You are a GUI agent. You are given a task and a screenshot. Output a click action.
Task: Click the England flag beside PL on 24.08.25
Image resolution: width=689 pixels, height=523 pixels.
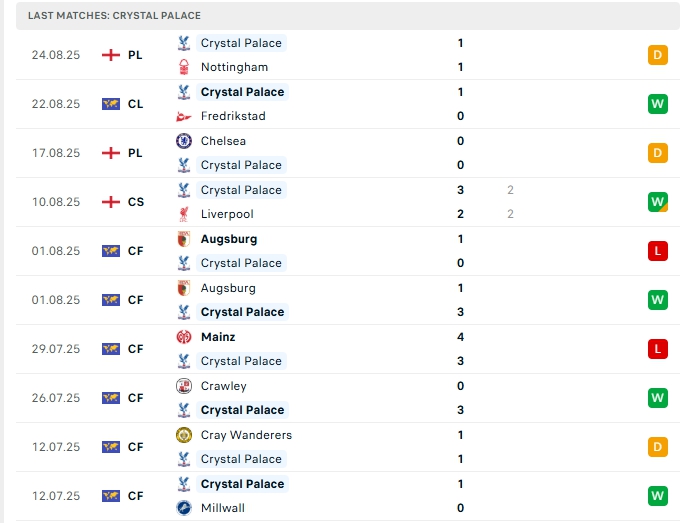point(111,55)
